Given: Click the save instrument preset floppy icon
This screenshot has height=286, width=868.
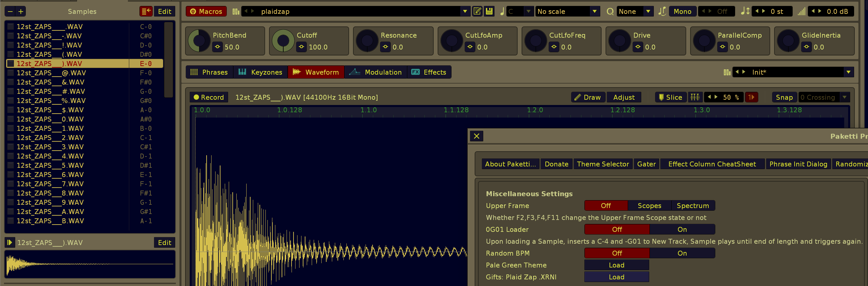Looking at the screenshot, I should (x=489, y=12).
